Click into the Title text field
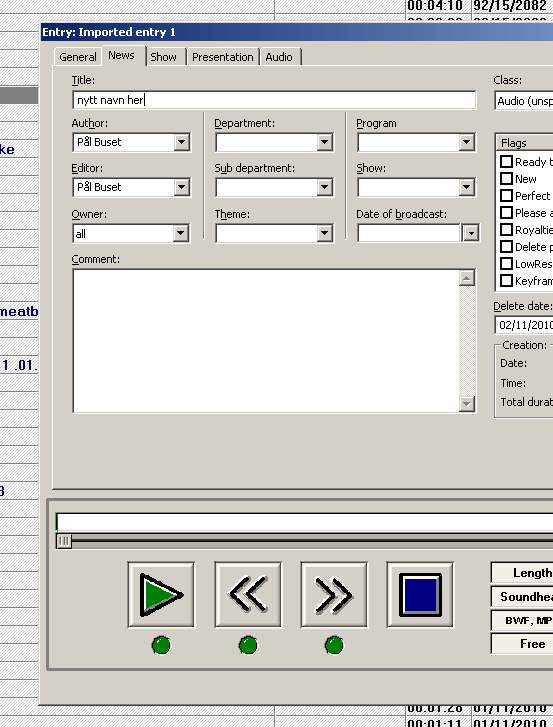 point(274,100)
